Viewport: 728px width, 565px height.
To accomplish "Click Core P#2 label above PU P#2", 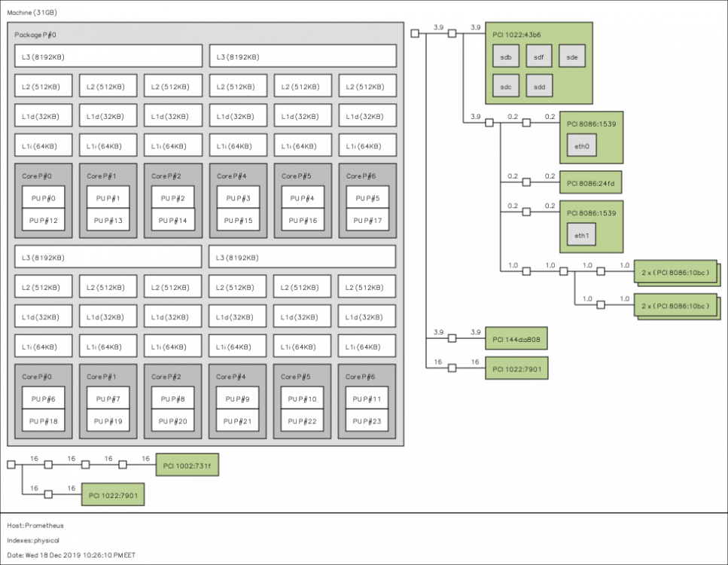I will (166, 176).
